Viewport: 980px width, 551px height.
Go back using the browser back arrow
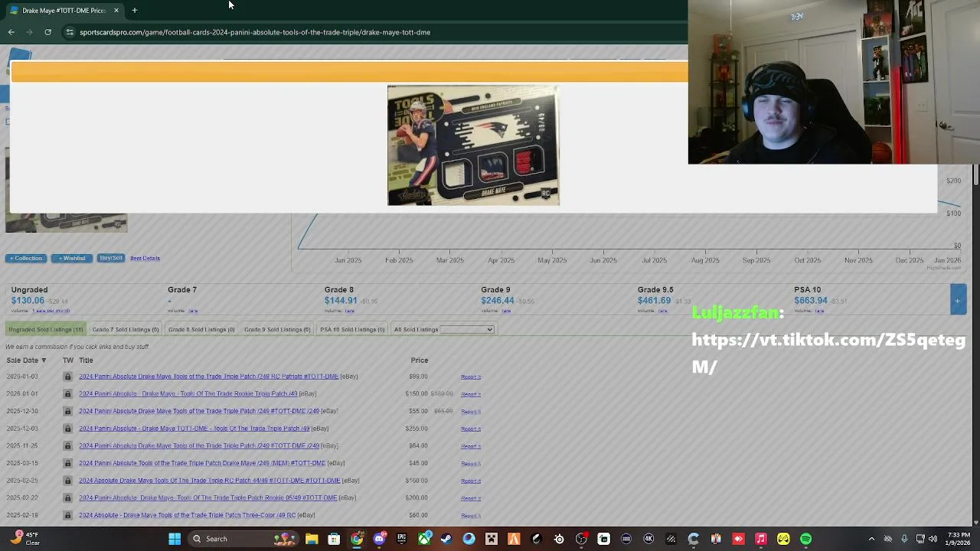click(x=11, y=32)
